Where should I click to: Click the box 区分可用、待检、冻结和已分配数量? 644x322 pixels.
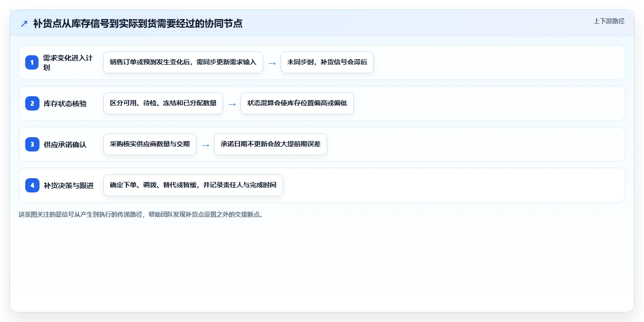(x=163, y=103)
